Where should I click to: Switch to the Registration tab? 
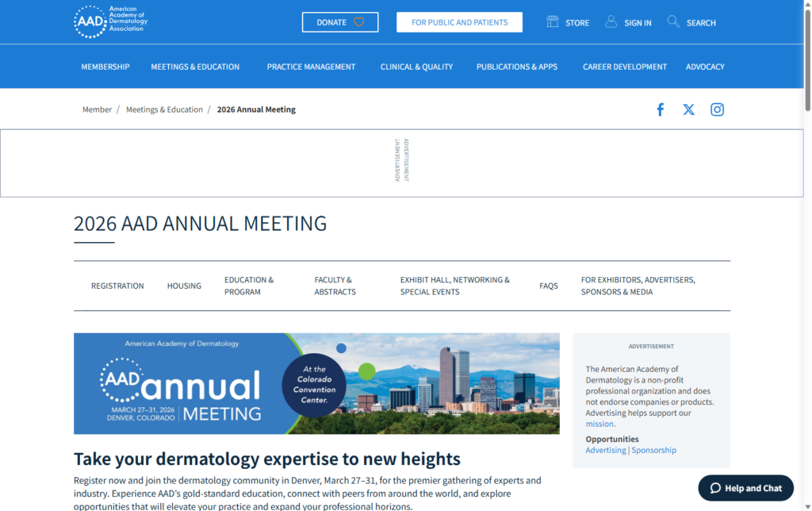(117, 286)
